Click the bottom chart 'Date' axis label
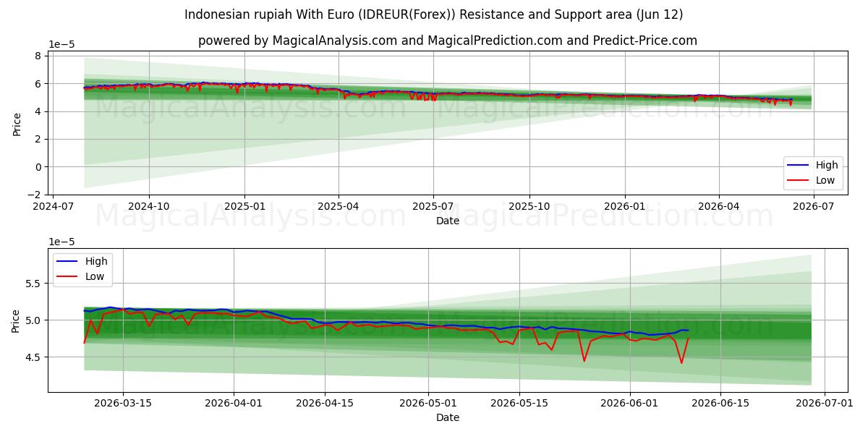868x434 pixels. point(448,417)
